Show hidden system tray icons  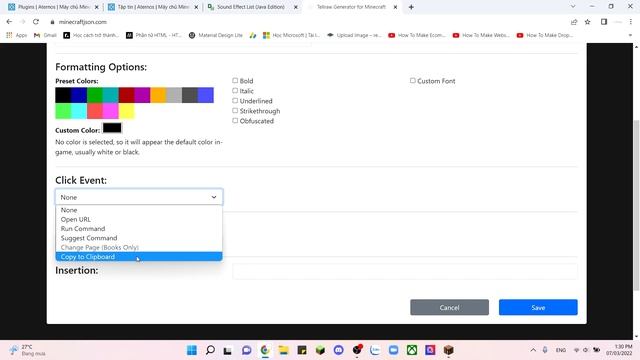pyautogui.click(x=533, y=350)
